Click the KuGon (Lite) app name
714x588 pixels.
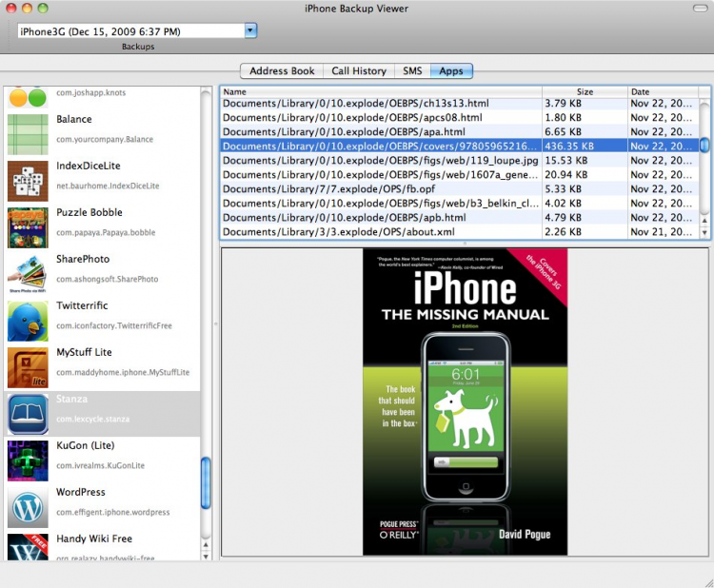85,445
